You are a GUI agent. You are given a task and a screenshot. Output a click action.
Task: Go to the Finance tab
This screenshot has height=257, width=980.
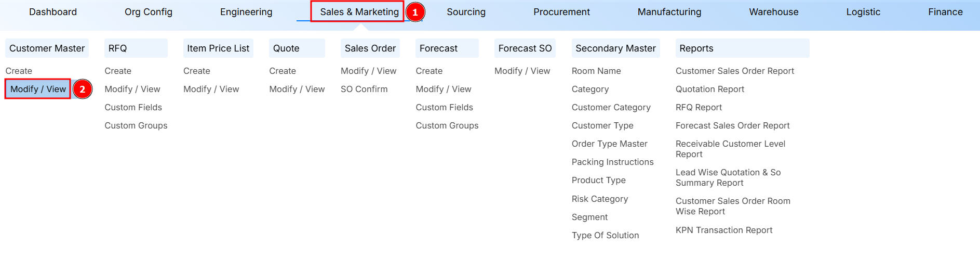pos(945,12)
